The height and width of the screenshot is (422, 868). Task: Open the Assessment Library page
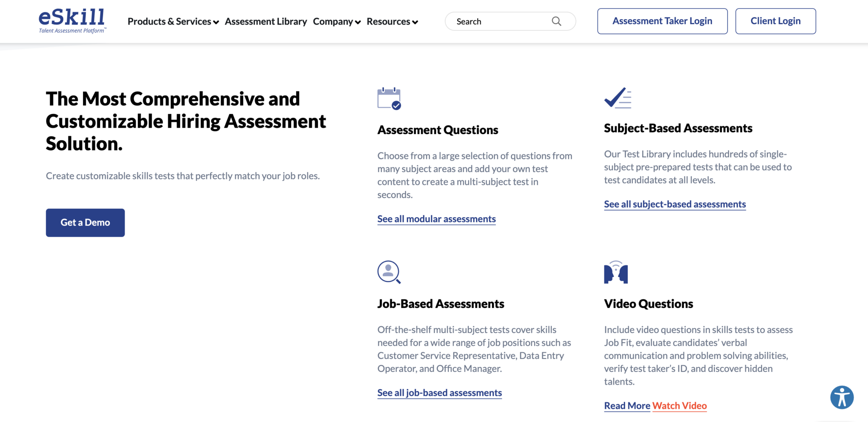click(x=266, y=21)
